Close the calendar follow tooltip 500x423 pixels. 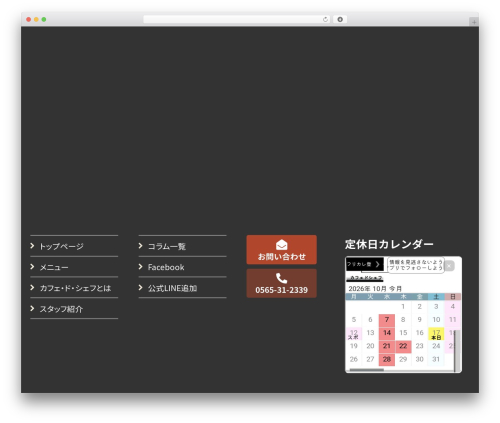click(x=449, y=266)
